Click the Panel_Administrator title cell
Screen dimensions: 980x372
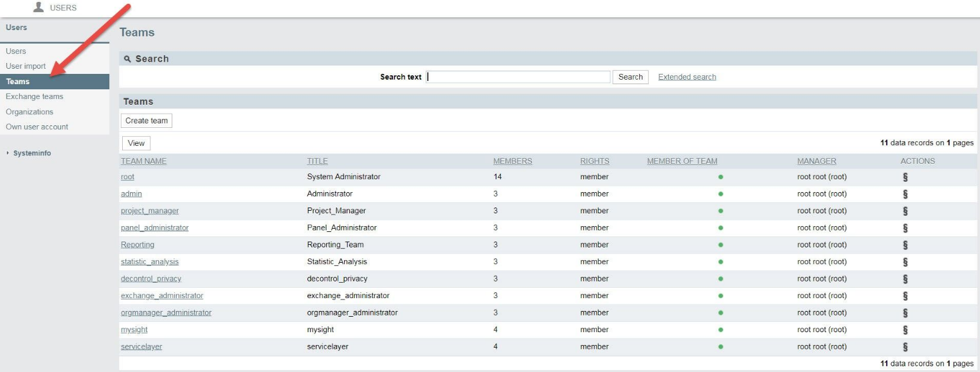tap(342, 228)
